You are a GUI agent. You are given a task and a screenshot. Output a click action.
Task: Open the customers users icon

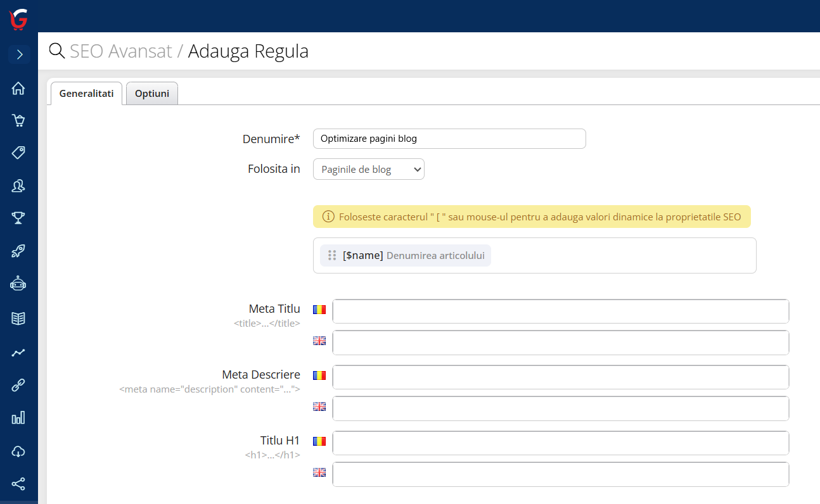18,186
